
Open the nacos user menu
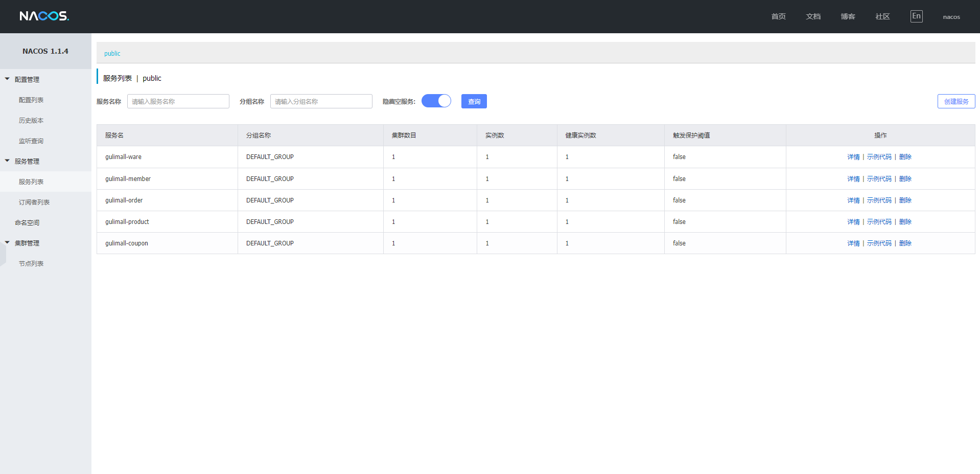(951, 17)
